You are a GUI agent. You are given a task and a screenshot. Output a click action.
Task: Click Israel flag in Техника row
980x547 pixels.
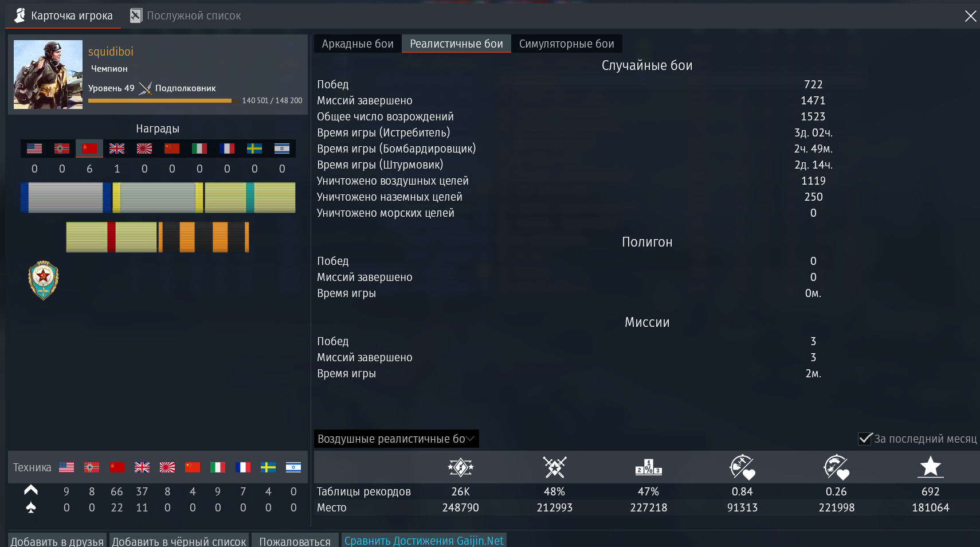coord(293,467)
